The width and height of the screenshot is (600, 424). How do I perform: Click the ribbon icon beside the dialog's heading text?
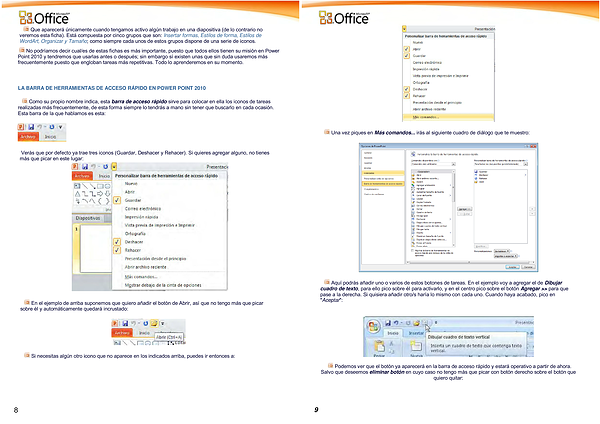(x=413, y=154)
